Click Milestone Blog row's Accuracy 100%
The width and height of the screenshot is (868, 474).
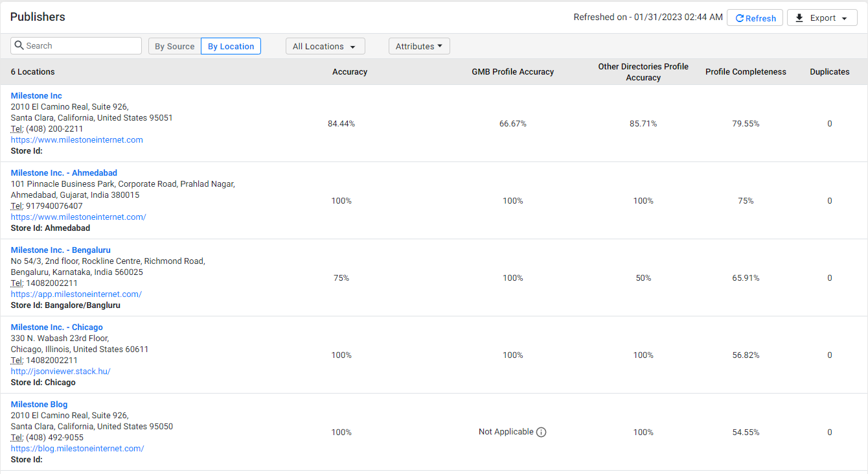341,433
